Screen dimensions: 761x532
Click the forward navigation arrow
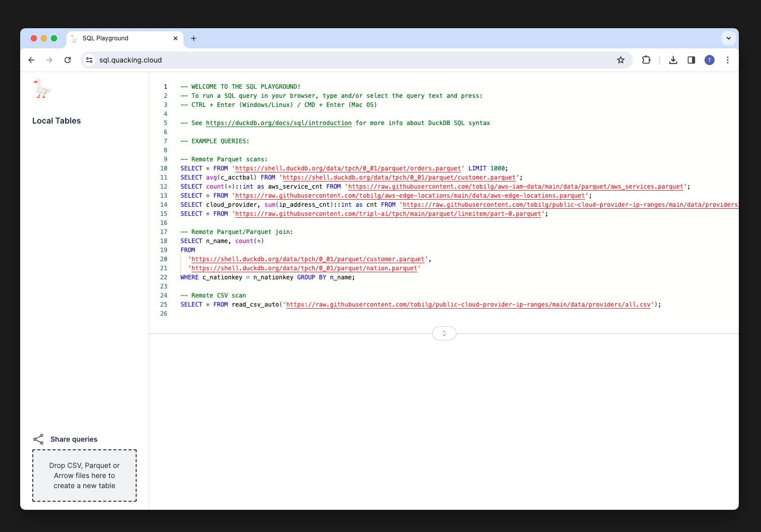point(49,60)
